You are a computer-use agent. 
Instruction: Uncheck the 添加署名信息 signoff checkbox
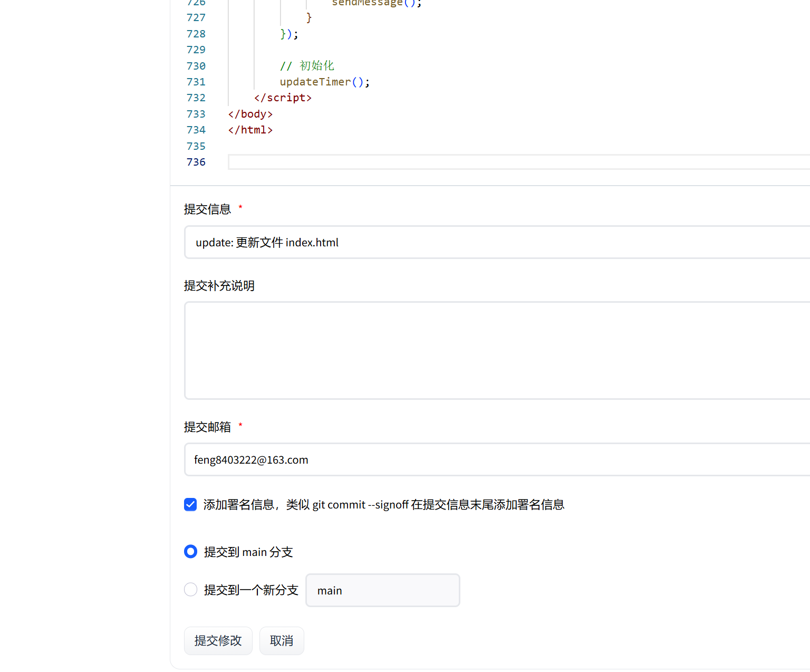pos(190,505)
